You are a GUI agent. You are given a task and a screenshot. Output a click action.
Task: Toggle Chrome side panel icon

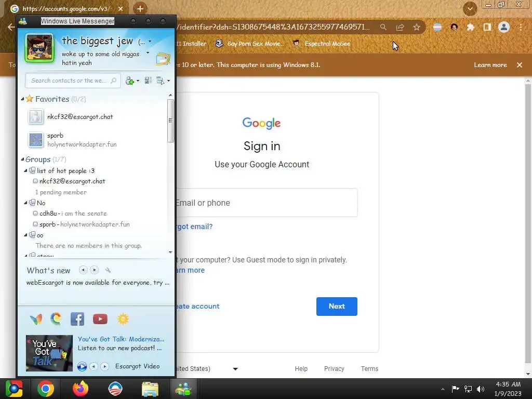[487, 27]
